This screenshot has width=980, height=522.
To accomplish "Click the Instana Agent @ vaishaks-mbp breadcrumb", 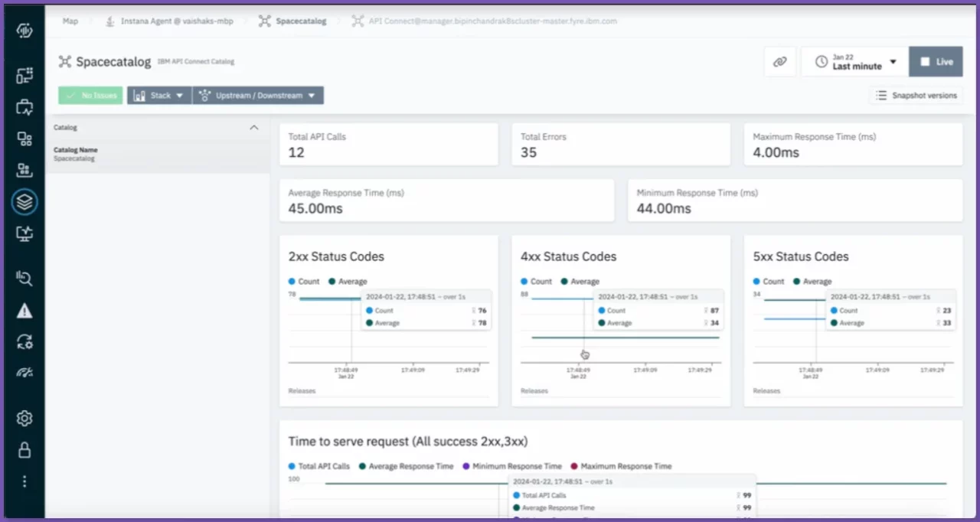I will pos(176,21).
